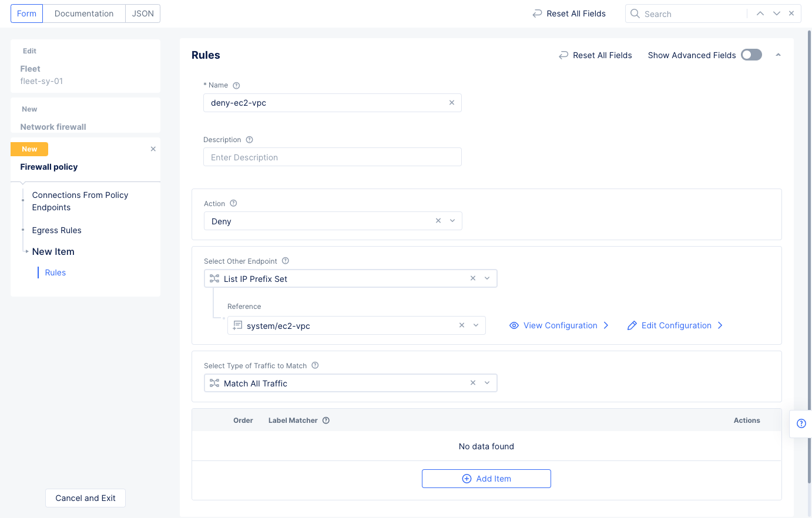Image resolution: width=812 pixels, height=518 pixels.
Task: Switch to the Documentation tab
Action: [84, 14]
